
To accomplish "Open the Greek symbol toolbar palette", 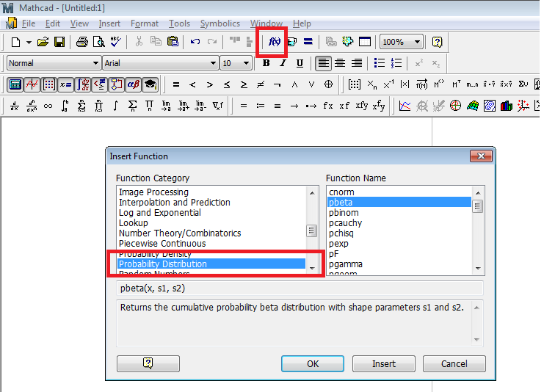I will 133,84.
